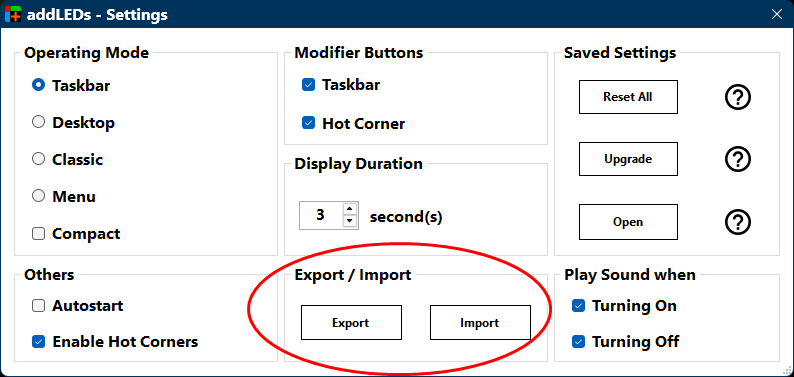Screen dimensions: 794x377
Task: Click the help icon beside Reset All
Action: coord(737,97)
